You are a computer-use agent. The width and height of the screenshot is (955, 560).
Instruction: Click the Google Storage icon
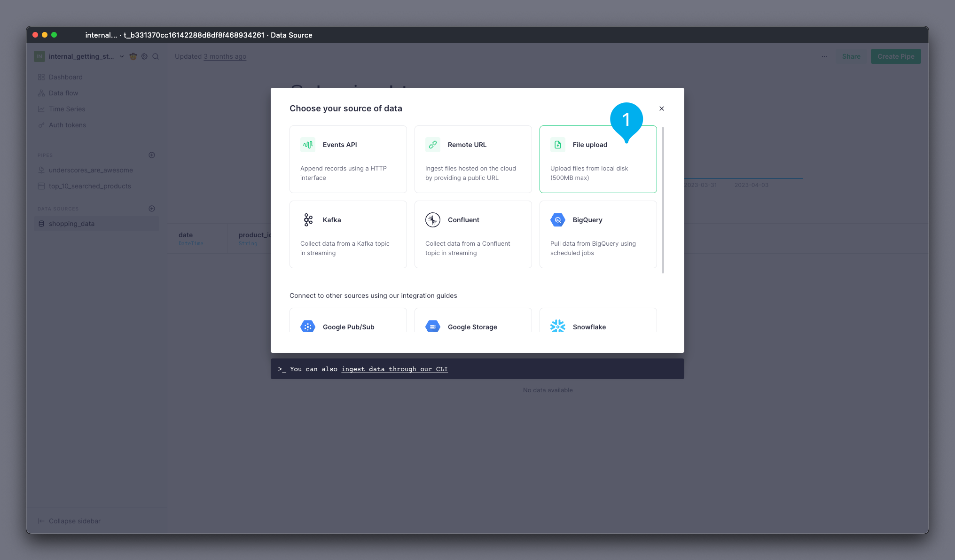(433, 327)
